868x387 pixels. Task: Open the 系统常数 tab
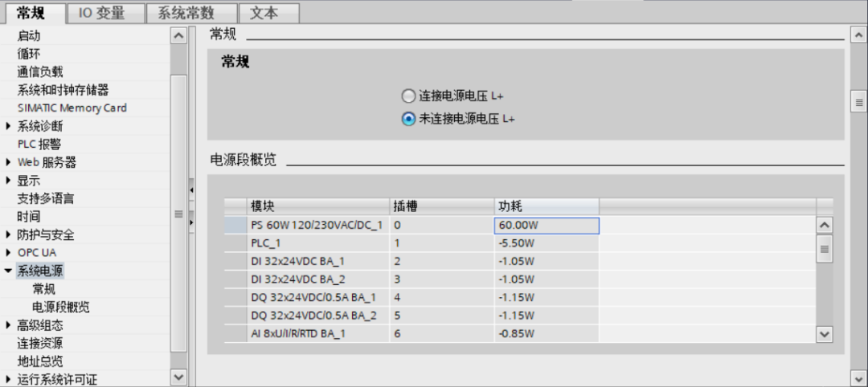tap(191, 13)
